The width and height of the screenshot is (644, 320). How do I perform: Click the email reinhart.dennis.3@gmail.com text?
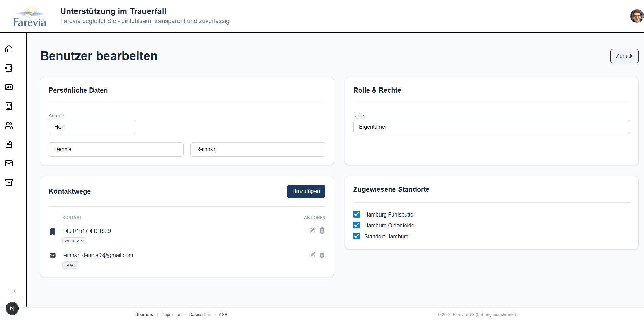coord(98,255)
